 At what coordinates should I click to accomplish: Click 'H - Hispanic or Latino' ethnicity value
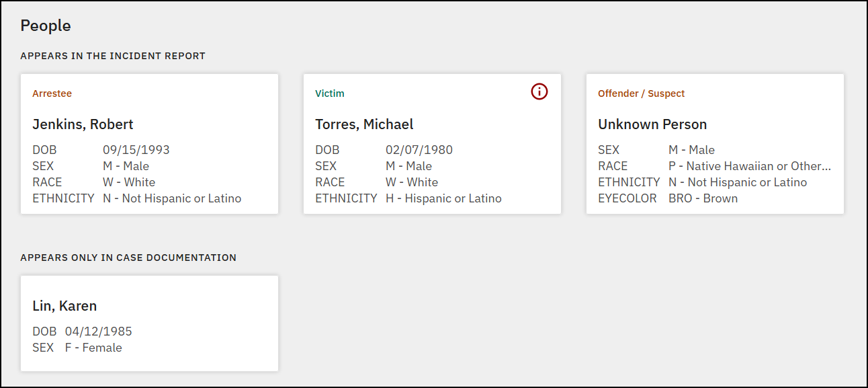point(443,198)
